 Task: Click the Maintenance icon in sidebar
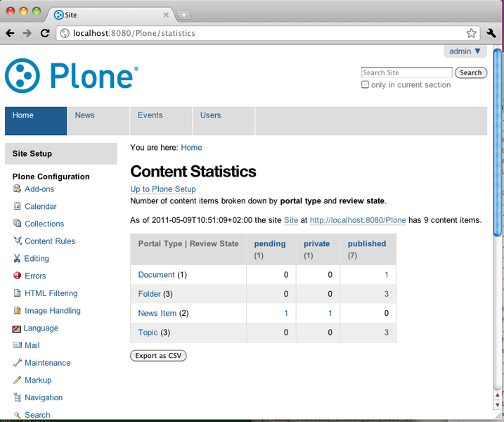click(18, 363)
